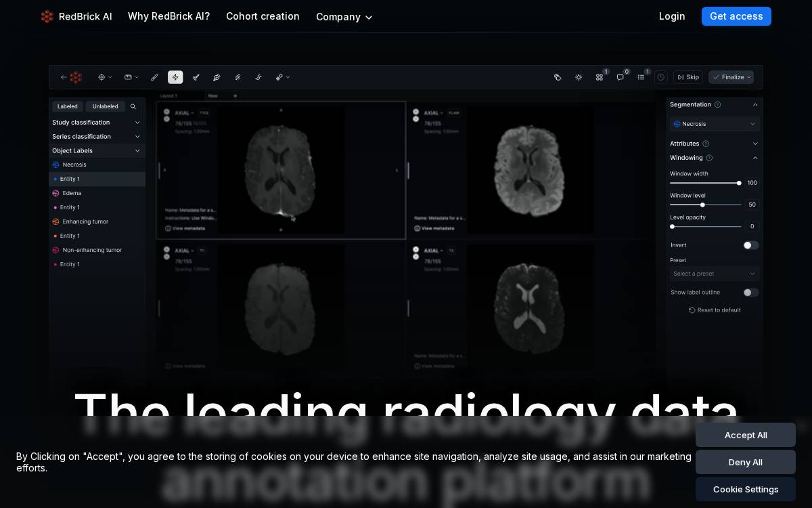
Task: Open the Select a preset dropdown
Action: click(x=715, y=274)
